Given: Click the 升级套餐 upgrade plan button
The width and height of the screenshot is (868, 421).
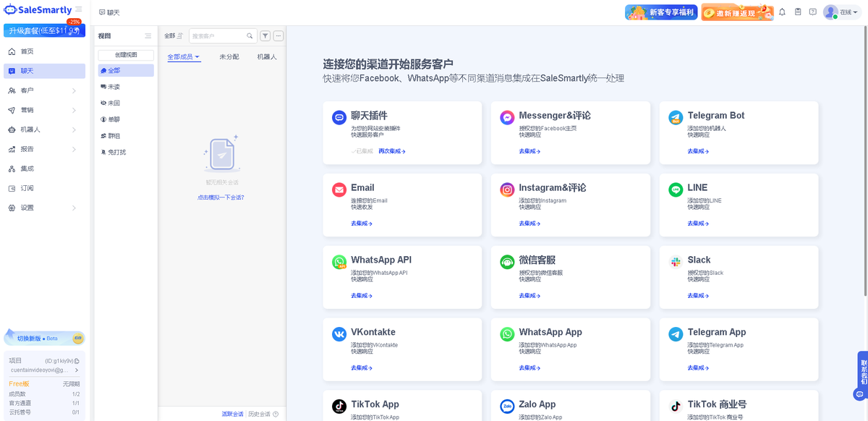Looking at the screenshot, I should coord(44,30).
